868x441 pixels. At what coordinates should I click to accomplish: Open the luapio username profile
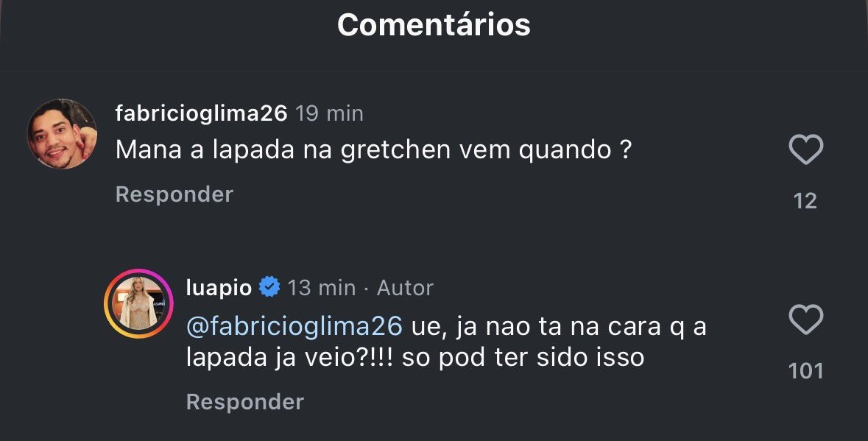coord(219,287)
